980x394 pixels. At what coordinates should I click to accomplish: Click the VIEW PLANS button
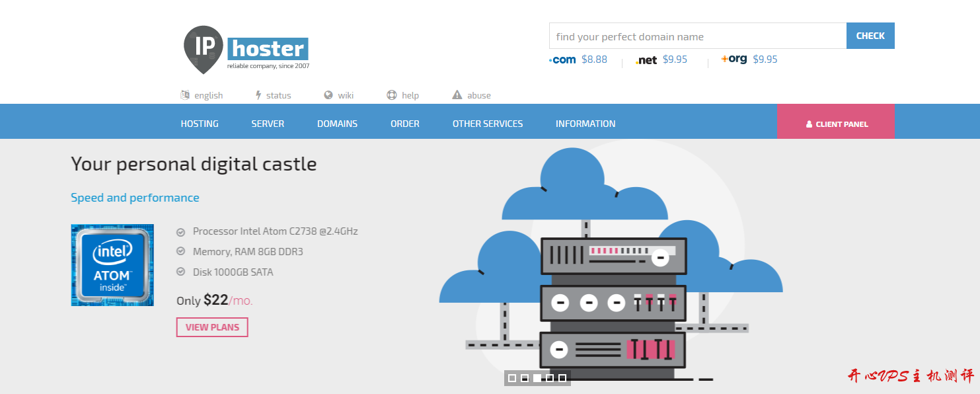tap(212, 327)
